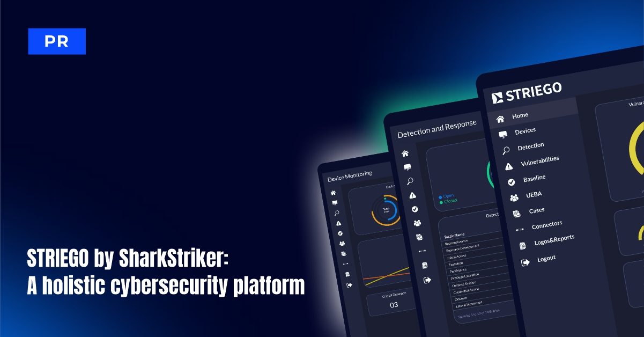
Task: Open Devices in the STRIEGO menu
Action: (x=525, y=130)
